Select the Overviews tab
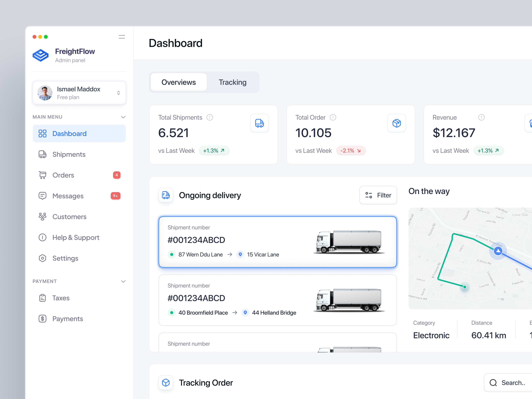The height and width of the screenshot is (399, 532). tap(178, 82)
